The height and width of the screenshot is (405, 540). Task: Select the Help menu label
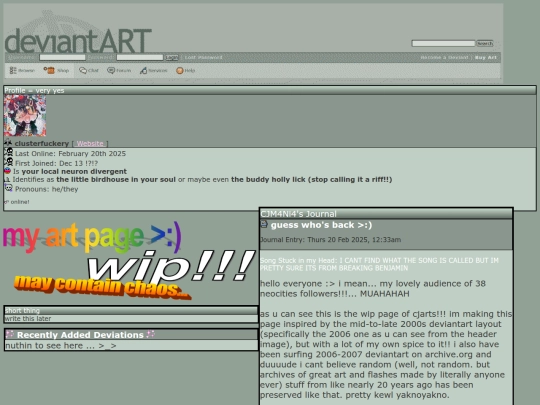coord(190,71)
